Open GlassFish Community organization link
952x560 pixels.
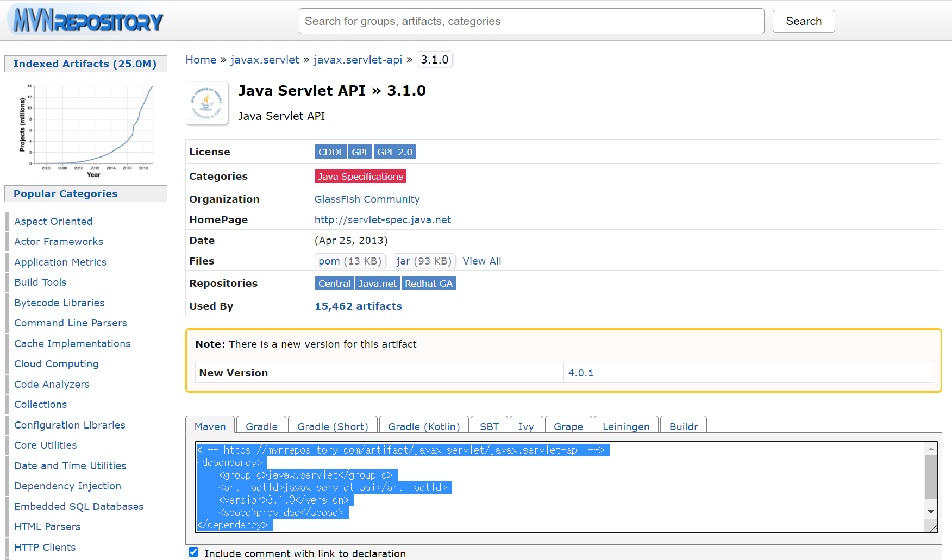click(367, 199)
